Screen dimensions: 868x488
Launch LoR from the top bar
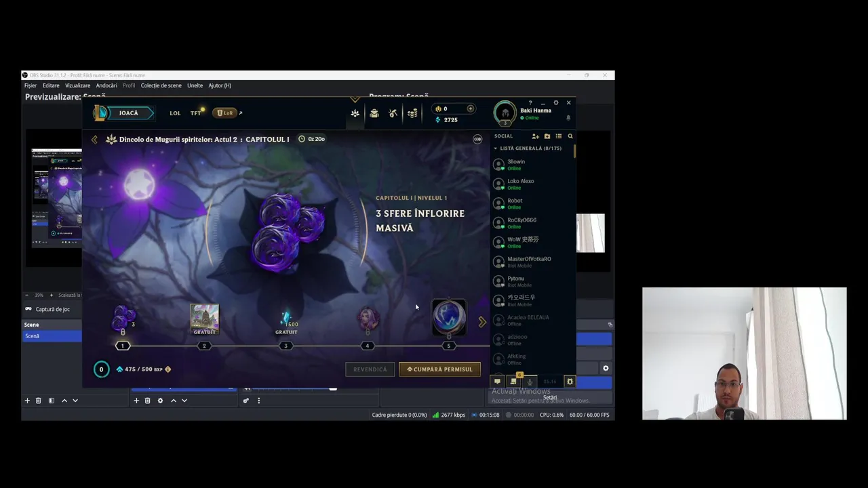(225, 113)
